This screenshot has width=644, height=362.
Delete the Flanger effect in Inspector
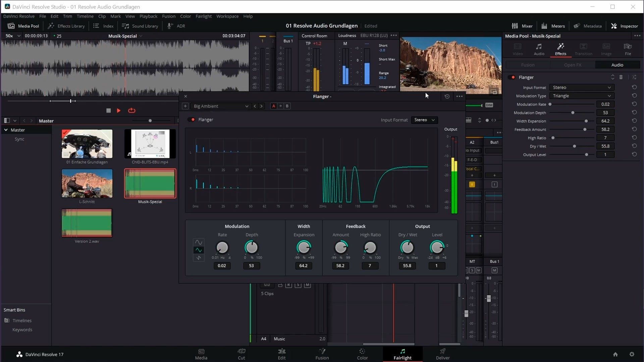(x=621, y=77)
